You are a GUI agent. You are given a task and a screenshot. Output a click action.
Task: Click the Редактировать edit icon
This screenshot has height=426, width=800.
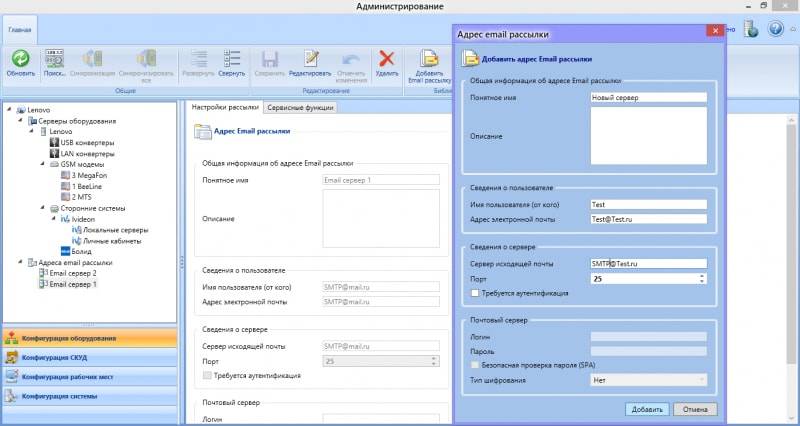[311, 58]
